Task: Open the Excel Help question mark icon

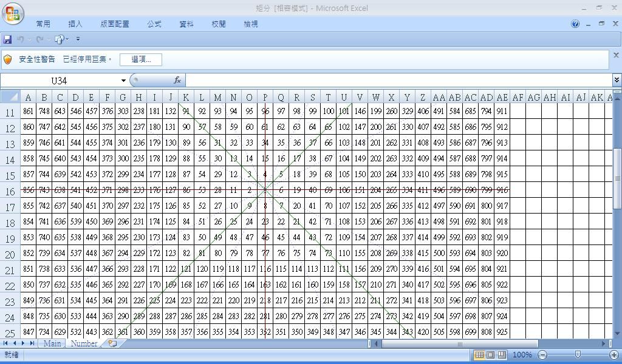Action: [x=575, y=24]
